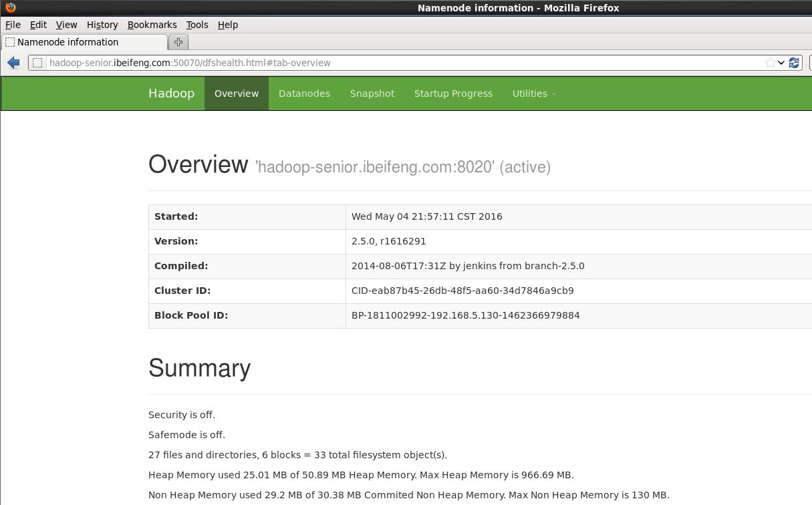The height and width of the screenshot is (505, 812).
Task: Open the View menu
Action: [x=66, y=25]
